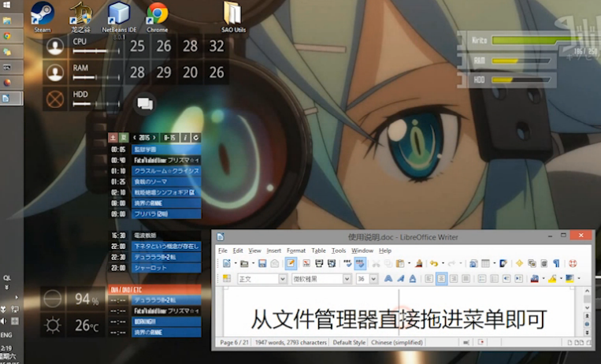Toggle Italic formatting

401,279
